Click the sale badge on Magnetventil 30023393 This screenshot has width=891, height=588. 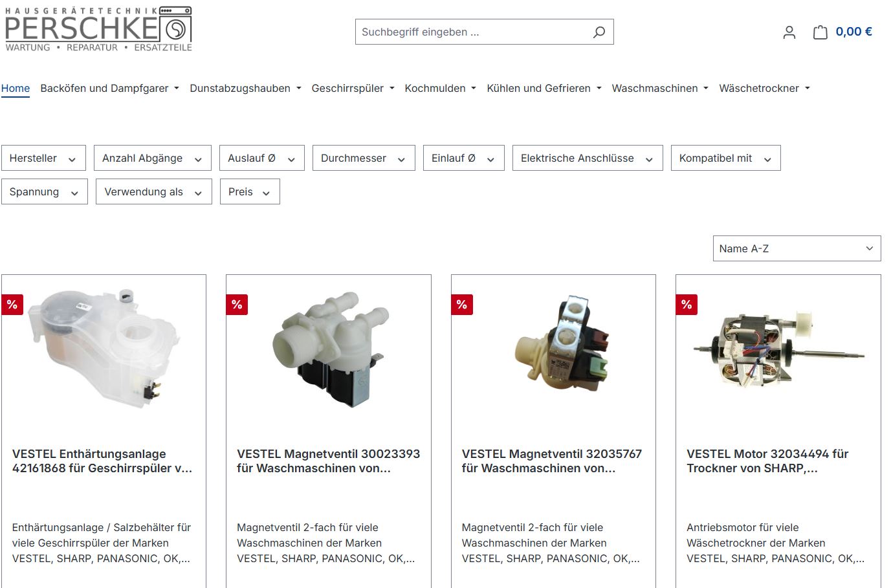[x=237, y=305]
